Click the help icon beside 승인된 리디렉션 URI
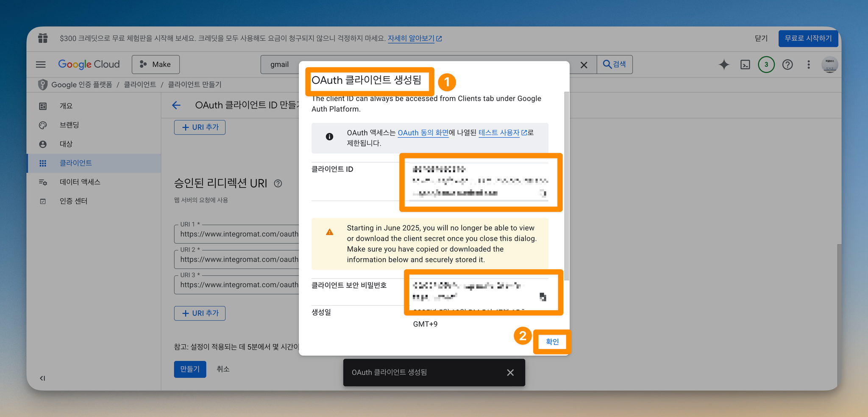The width and height of the screenshot is (868, 417). tap(278, 183)
